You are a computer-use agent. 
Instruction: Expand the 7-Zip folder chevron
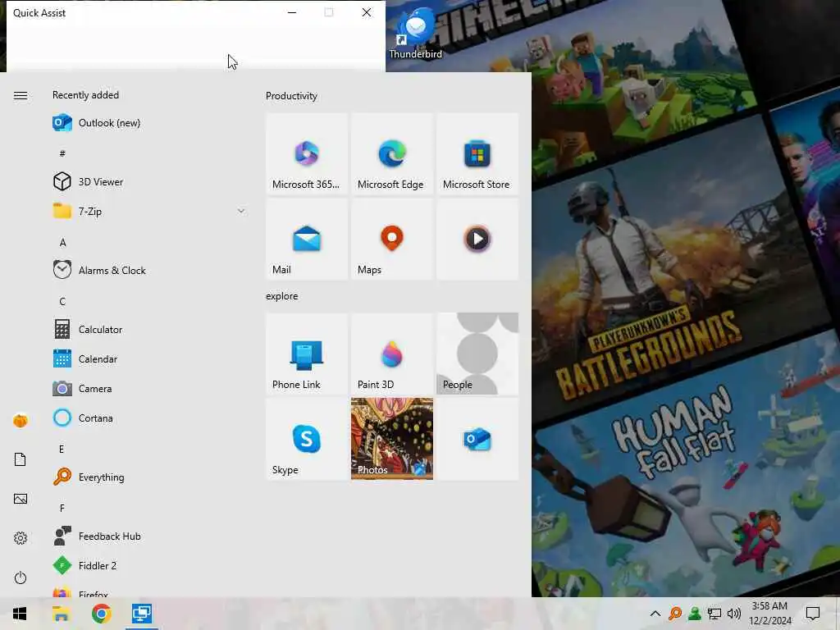tap(241, 211)
